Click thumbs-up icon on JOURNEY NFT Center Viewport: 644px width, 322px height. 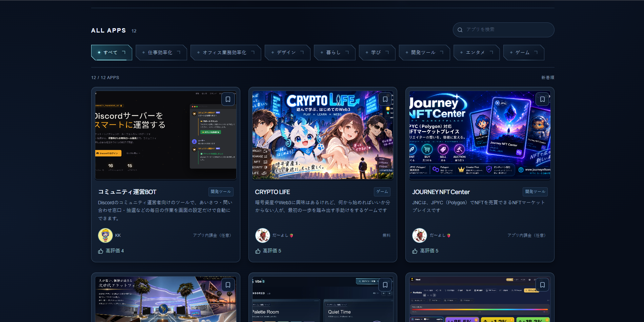pos(415,251)
